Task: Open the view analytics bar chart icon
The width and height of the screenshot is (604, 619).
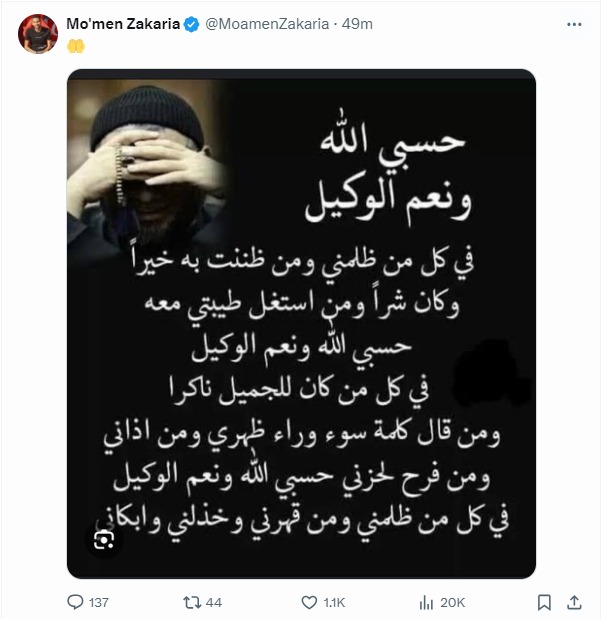Action: (426, 602)
